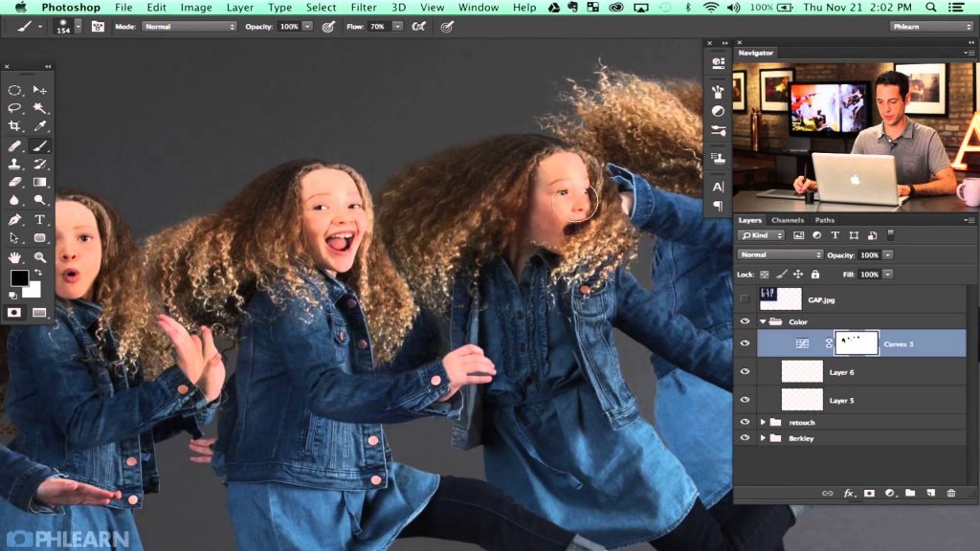Pick the Clone Stamp tool
The width and height of the screenshot is (980, 551).
[x=14, y=165]
